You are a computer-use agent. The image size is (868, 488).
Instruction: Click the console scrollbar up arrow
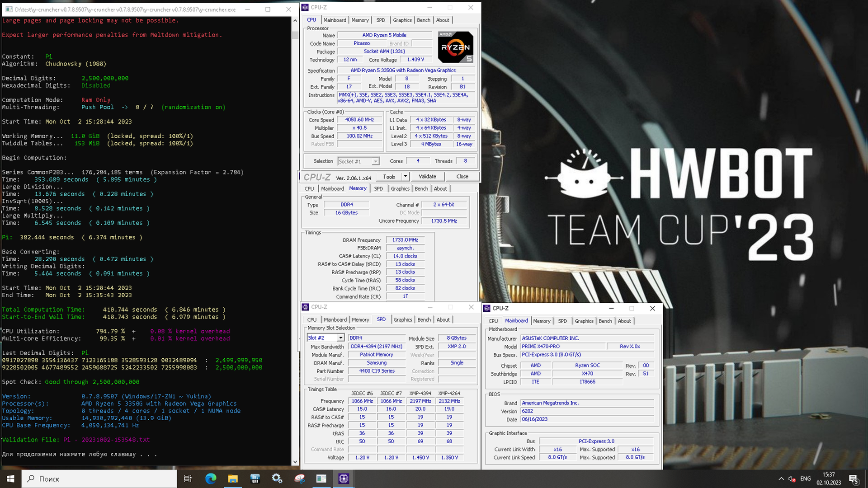[x=295, y=21]
